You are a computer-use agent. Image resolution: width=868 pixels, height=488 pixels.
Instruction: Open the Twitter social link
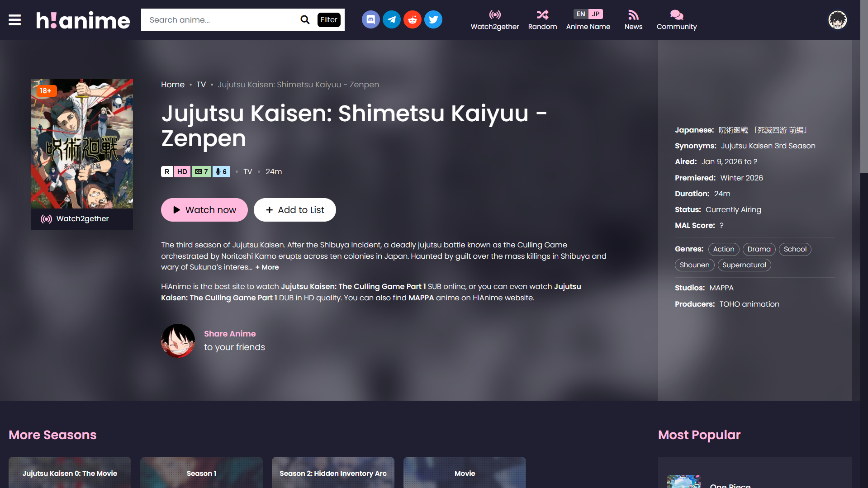pyautogui.click(x=433, y=20)
